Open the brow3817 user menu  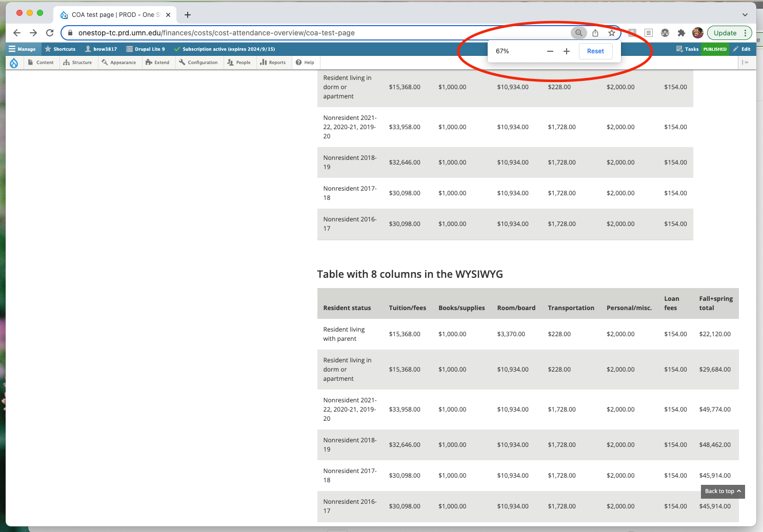pyautogui.click(x=101, y=49)
